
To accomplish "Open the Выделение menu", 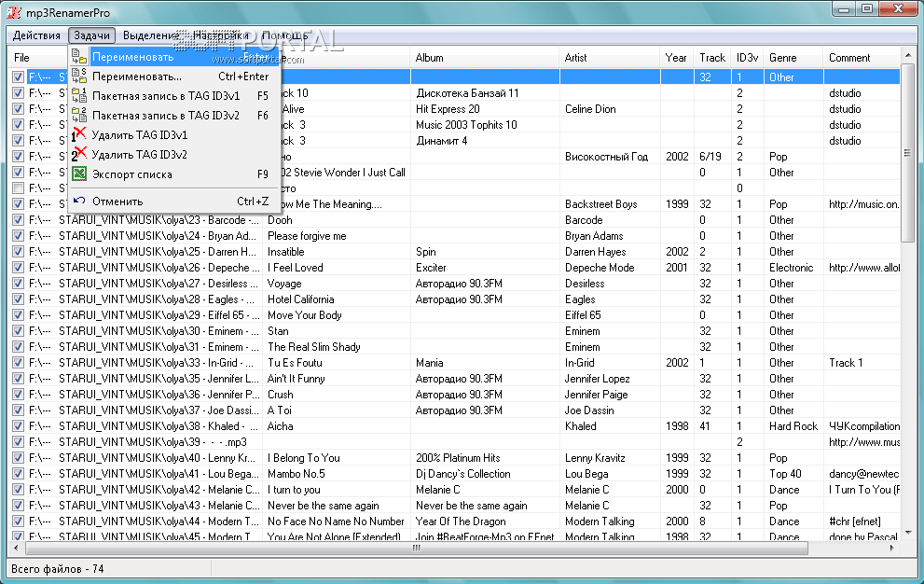I will point(151,35).
